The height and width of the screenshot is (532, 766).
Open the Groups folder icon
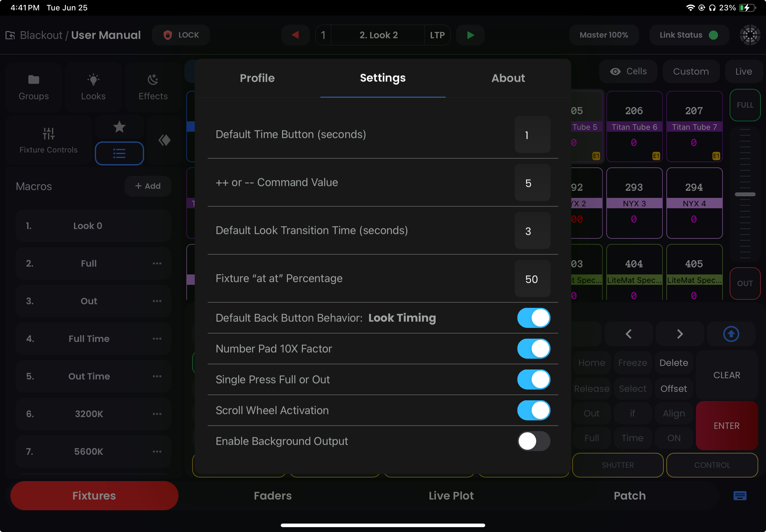pos(34,80)
